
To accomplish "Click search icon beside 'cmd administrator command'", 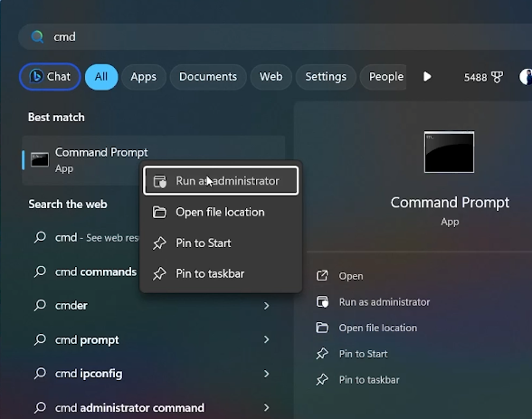I will point(40,407).
